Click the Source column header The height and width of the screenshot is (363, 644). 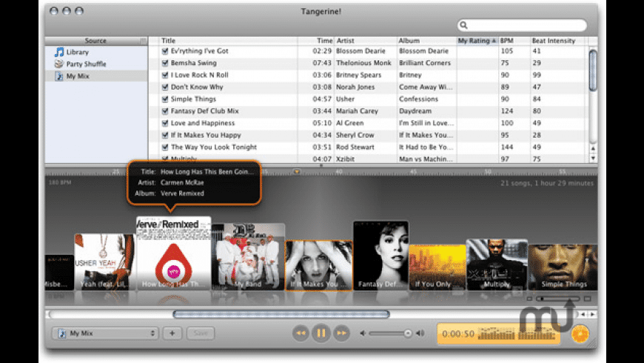pos(96,41)
